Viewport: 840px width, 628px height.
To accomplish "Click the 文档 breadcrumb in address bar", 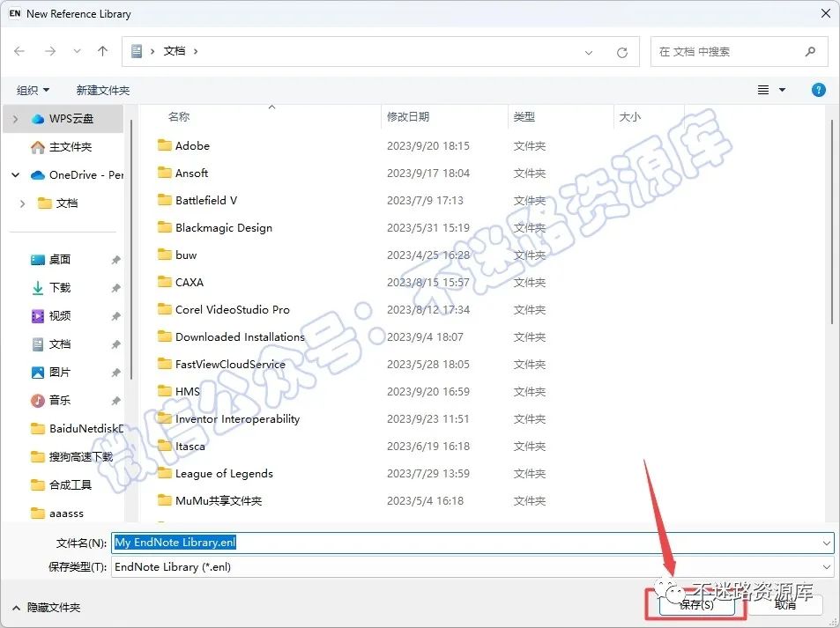I will [x=175, y=51].
